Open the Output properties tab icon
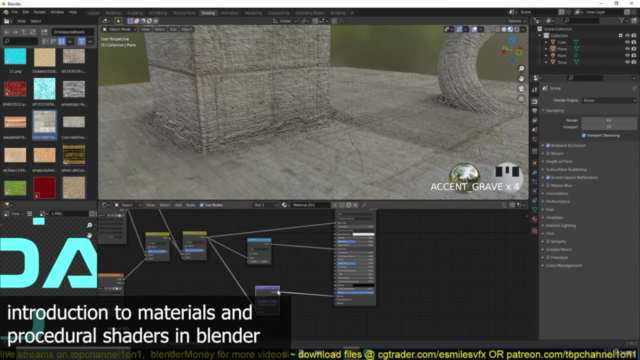 click(535, 111)
